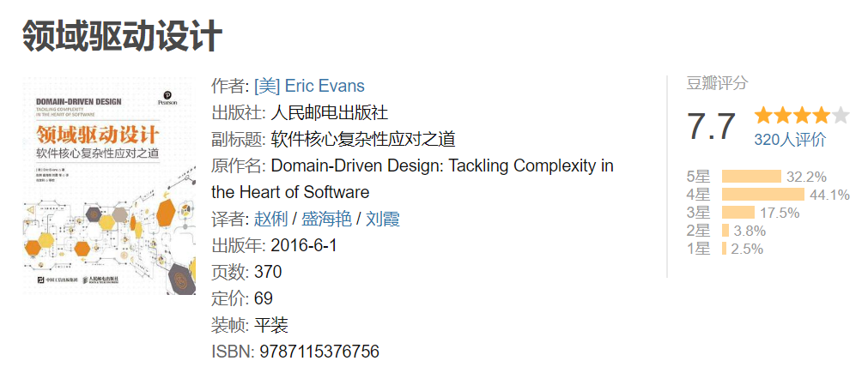Click the ISBN number 9787115376756
This screenshot has height=373, width=868.
tap(319, 352)
